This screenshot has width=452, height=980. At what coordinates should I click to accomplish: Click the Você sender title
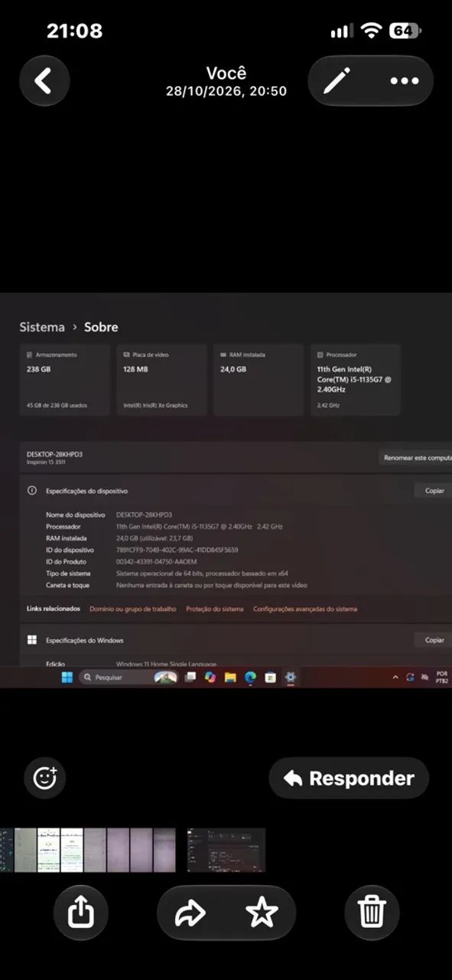pyautogui.click(x=226, y=73)
